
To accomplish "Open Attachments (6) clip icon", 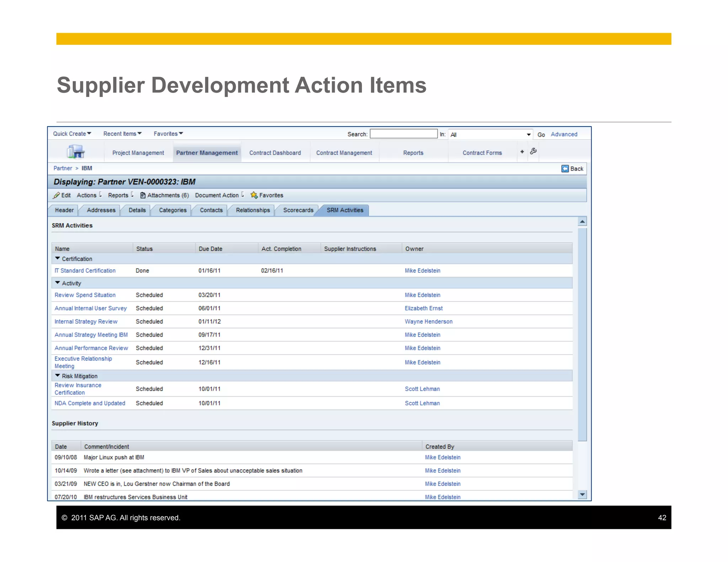I will coord(143,195).
